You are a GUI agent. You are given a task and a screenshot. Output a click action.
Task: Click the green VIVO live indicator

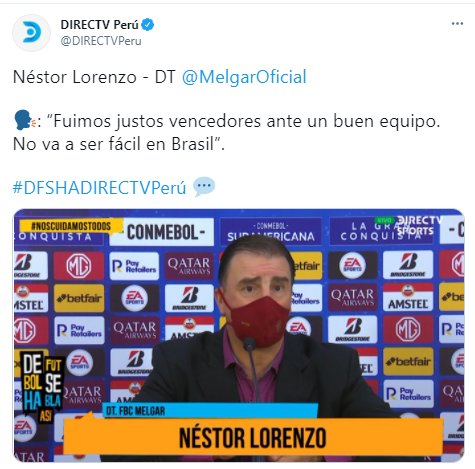coord(384,220)
